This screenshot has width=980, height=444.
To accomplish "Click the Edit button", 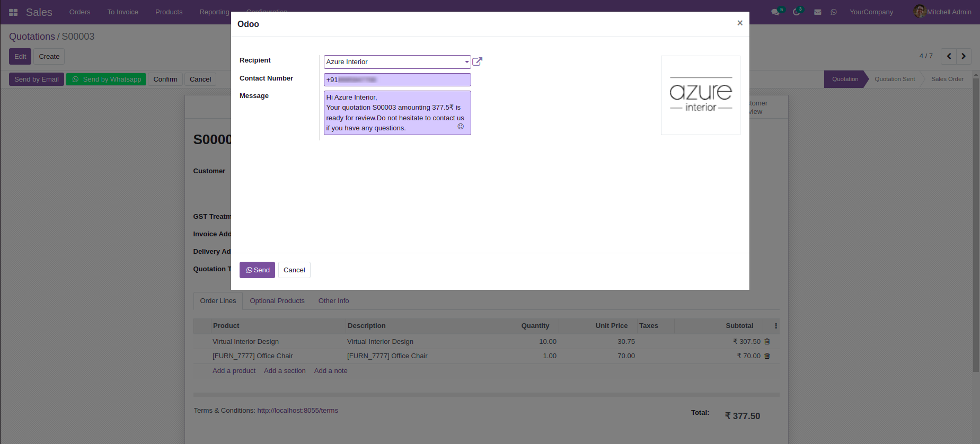I will coord(20,57).
